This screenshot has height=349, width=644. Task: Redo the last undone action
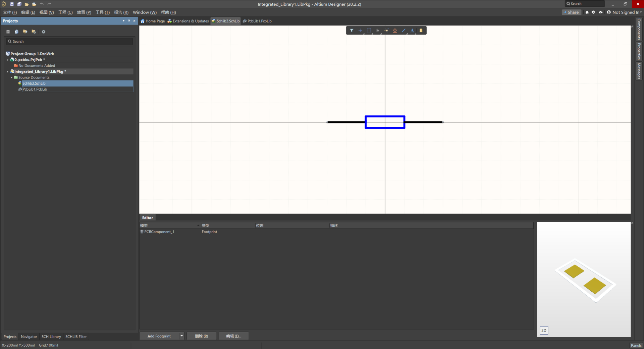(49, 4)
